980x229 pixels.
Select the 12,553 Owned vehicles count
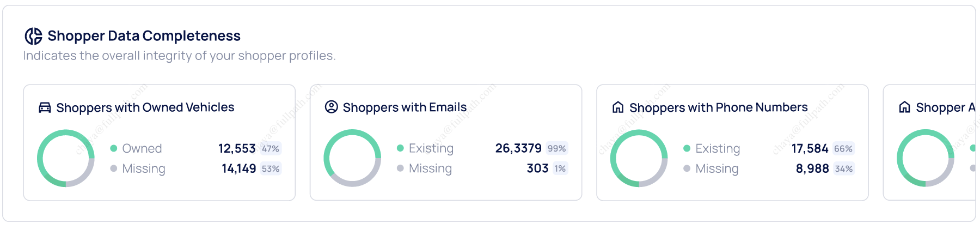(x=237, y=148)
